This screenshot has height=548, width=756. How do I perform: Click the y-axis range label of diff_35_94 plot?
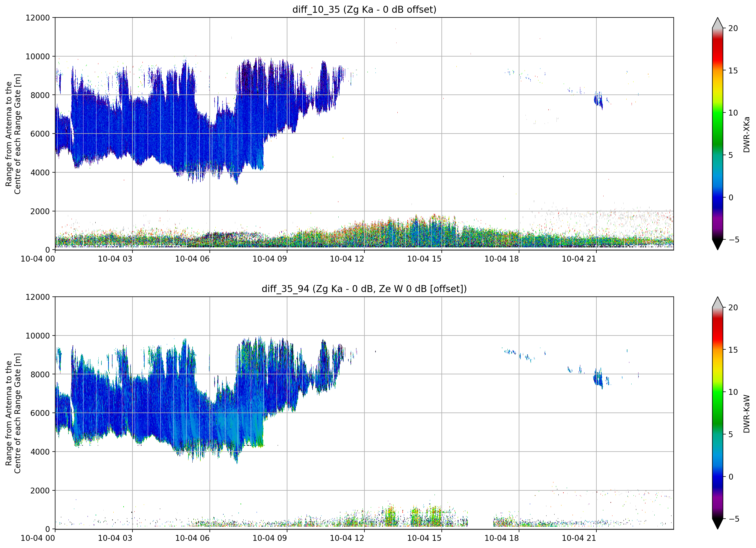13,413
